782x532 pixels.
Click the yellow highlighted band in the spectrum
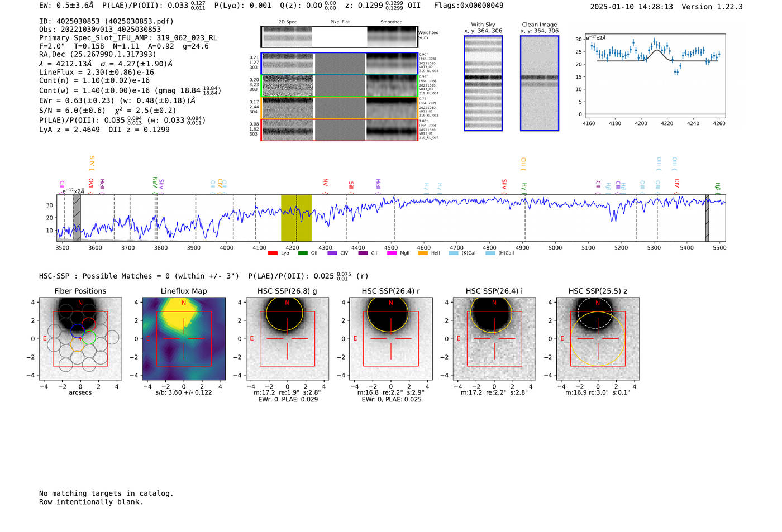(x=296, y=218)
